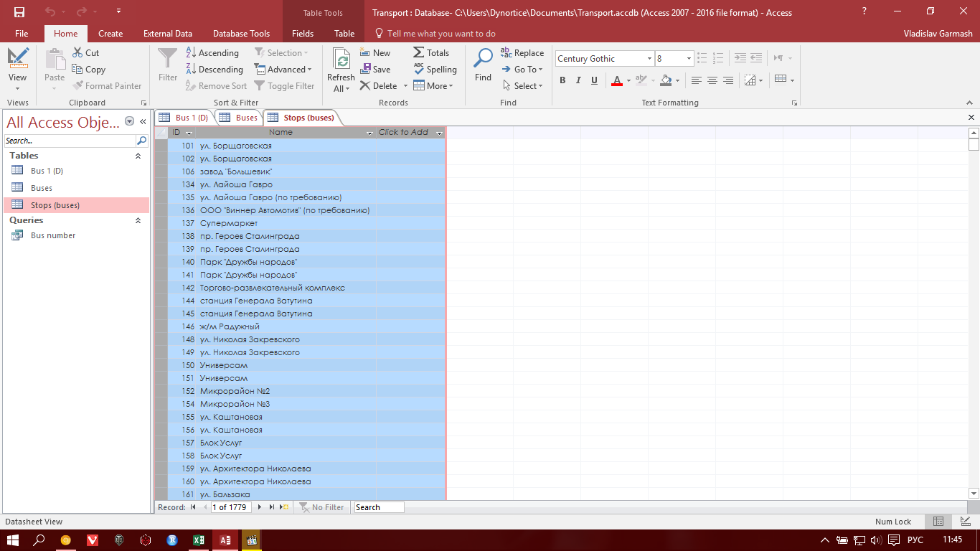The width and height of the screenshot is (980, 551).
Task: Collapse the Queries group in navigation pane
Action: pyautogui.click(x=138, y=220)
